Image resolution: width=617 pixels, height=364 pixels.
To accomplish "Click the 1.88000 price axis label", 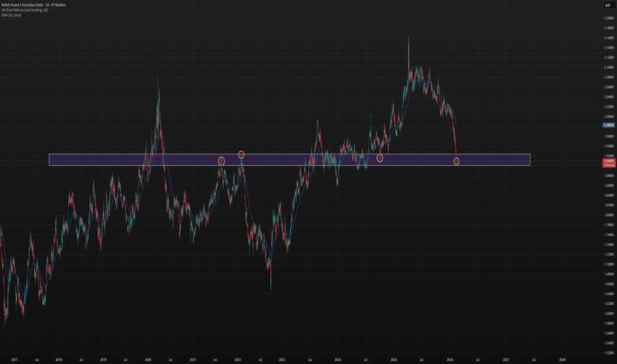I will [x=609, y=175].
